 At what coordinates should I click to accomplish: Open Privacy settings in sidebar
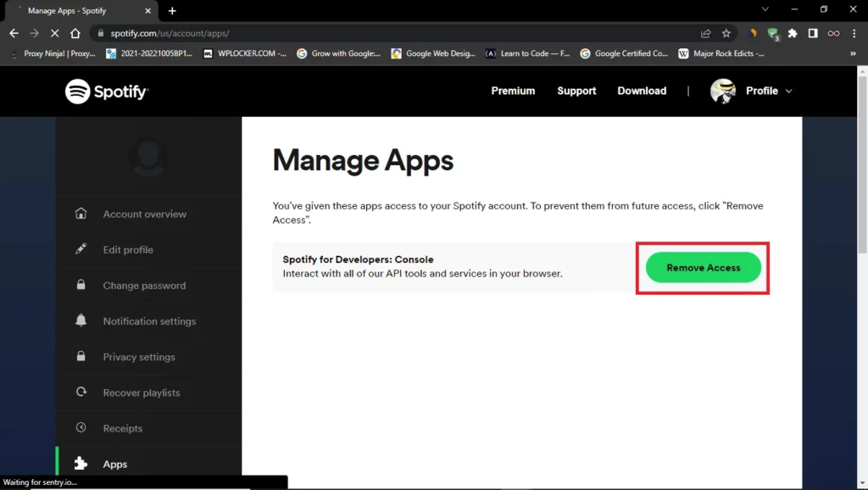pos(148,357)
